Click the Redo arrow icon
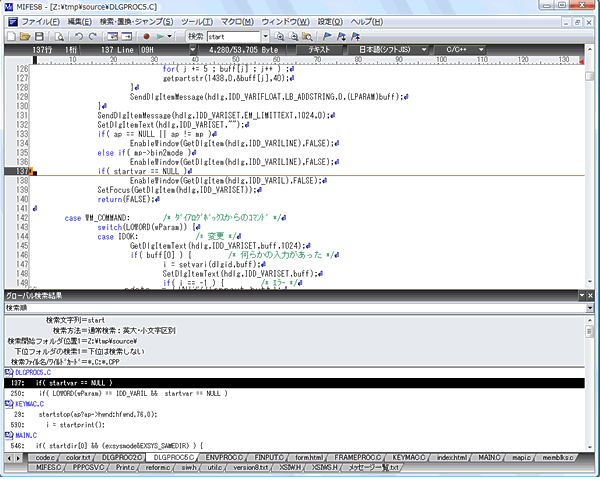Screen dimensions: 600x492 pos(92,36)
